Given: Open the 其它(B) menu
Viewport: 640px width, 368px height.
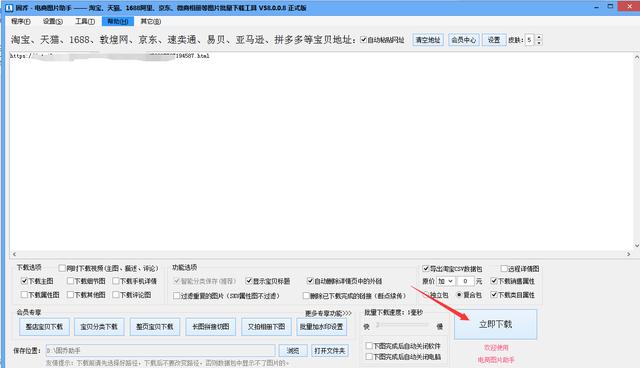Looking at the screenshot, I should [151, 21].
